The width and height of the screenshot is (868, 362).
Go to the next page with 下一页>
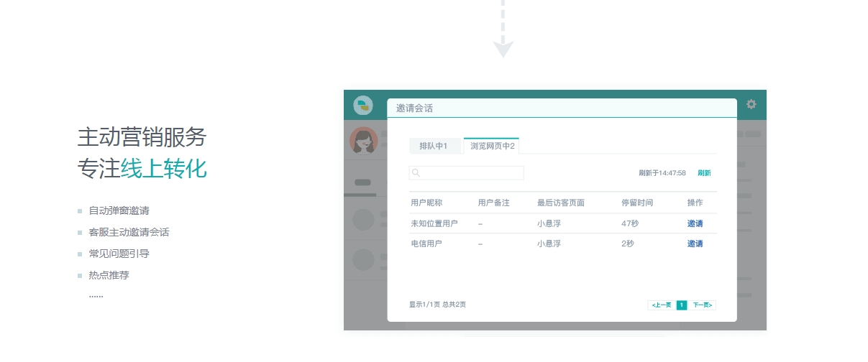(x=702, y=305)
